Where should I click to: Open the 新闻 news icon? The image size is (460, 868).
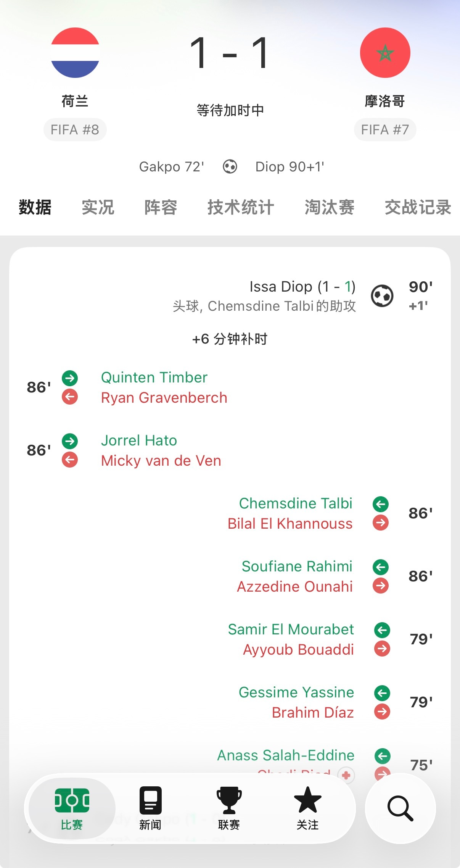(150, 800)
